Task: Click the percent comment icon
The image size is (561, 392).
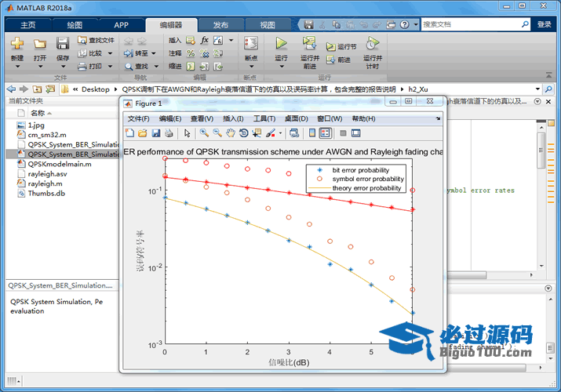Action: pos(191,53)
